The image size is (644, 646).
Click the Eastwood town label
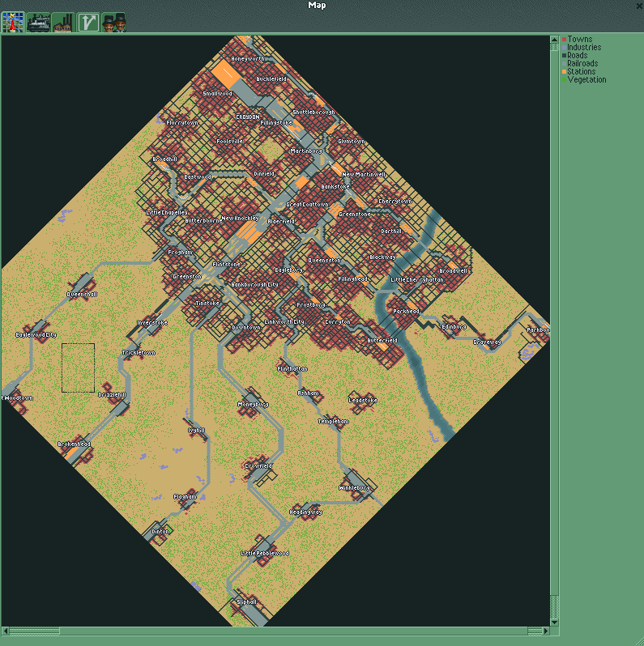coord(198,177)
